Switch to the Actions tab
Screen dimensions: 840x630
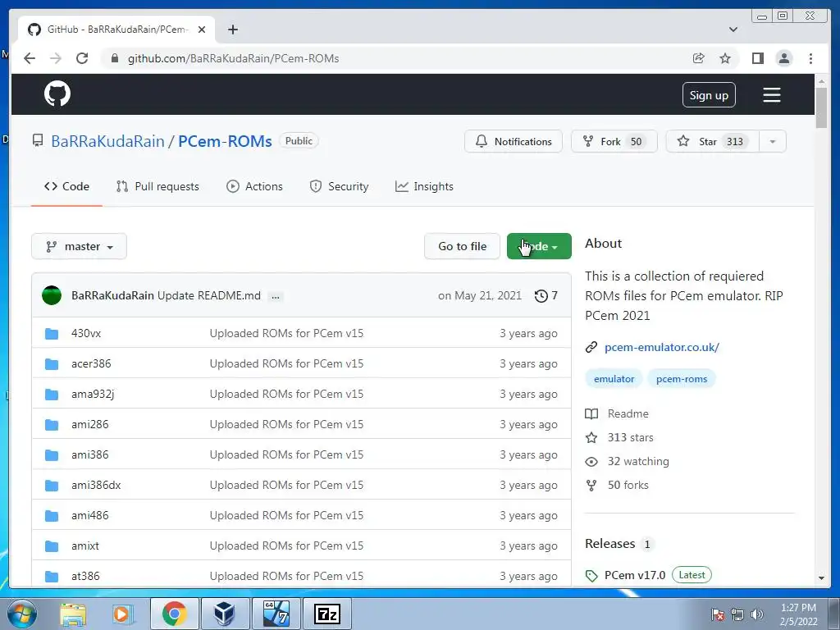coord(254,186)
